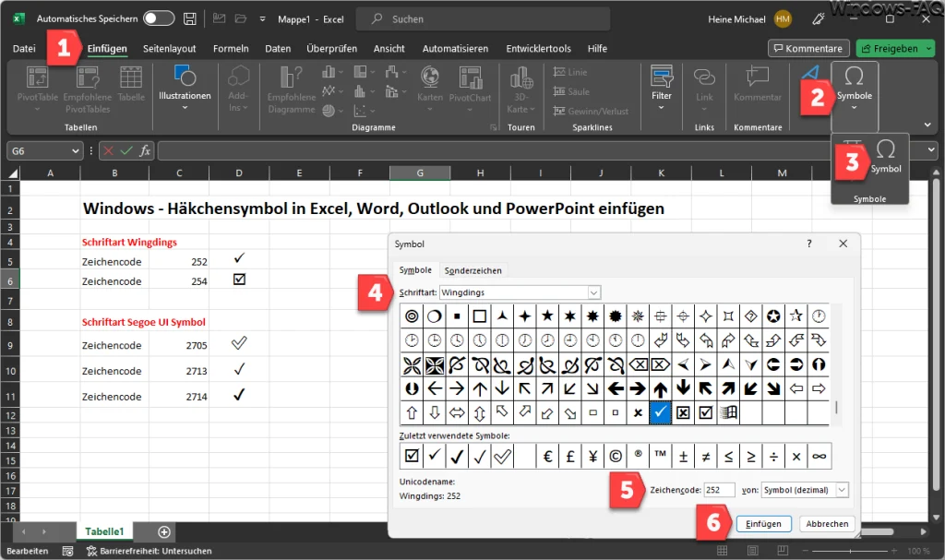Image resolution: width=945 pixels, height=560 pixels.
Task: Open the Schriftart Wingdings combo box
Action: [x=520, y=292]
